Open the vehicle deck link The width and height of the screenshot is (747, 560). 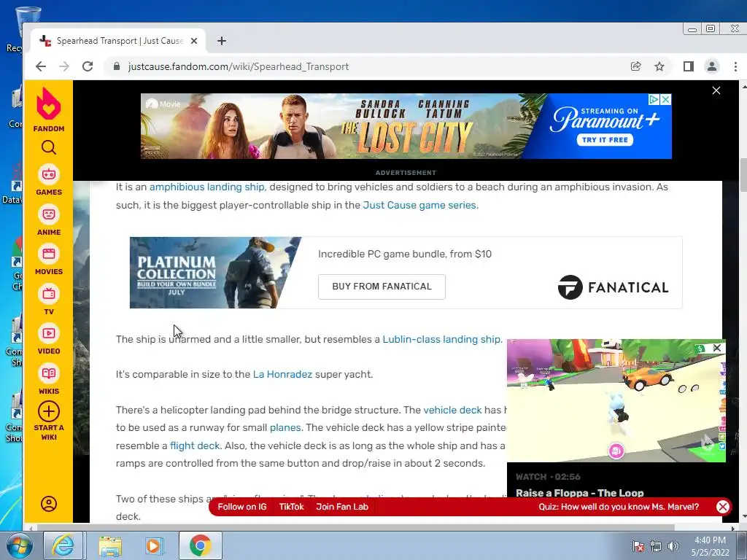pyautogui.click(x=452, y=410)
